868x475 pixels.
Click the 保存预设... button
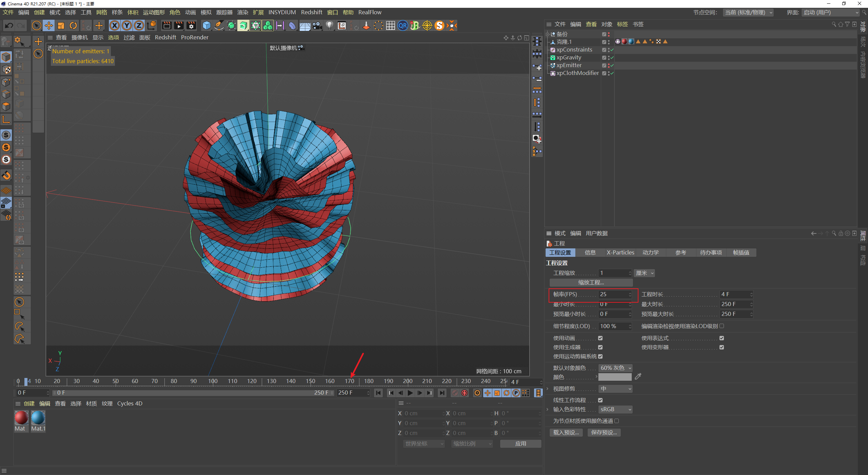(x=604, y=432)
